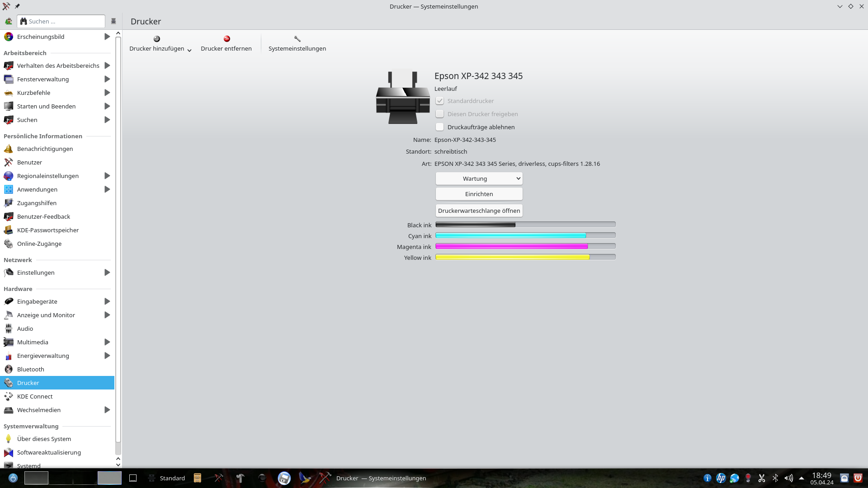Viewport: 868px width, 488px height.
Task: Click sidebar scrollbar down arrow
Action: 118,465
